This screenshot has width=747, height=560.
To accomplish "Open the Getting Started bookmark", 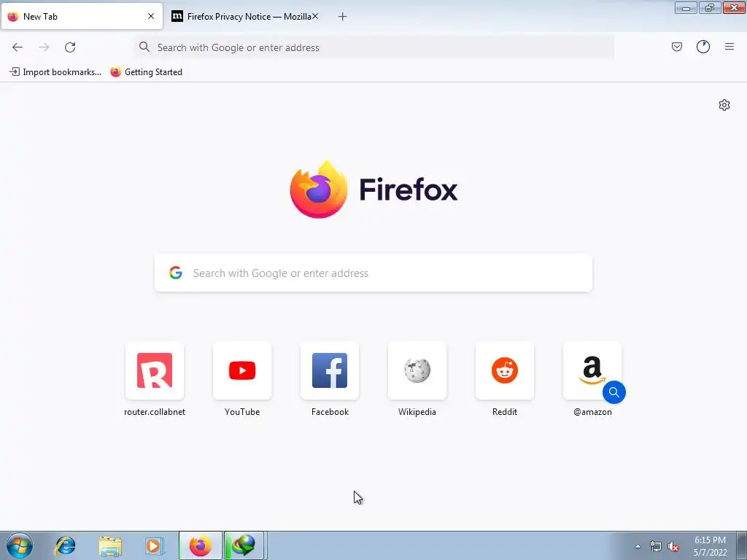I will (146, 72).
